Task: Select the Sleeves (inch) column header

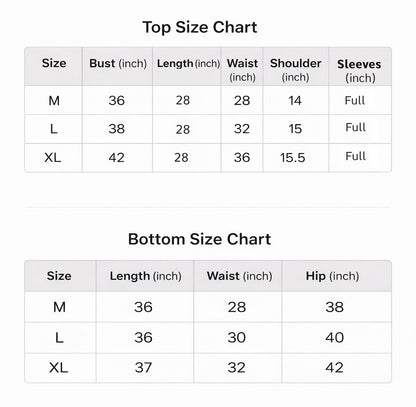Action: (x=359, y=71)
